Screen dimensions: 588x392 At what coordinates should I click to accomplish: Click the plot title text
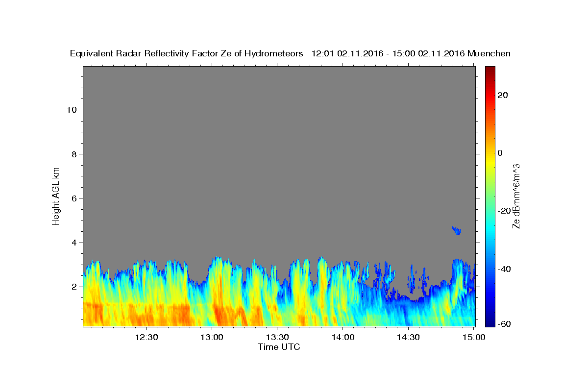(x=291, y=53)
